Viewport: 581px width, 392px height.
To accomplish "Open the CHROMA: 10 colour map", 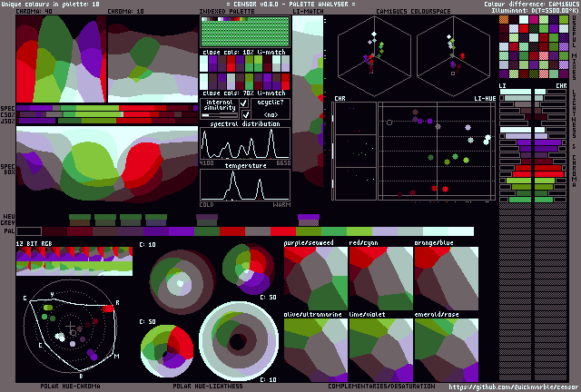I will [x=153, y=59].
